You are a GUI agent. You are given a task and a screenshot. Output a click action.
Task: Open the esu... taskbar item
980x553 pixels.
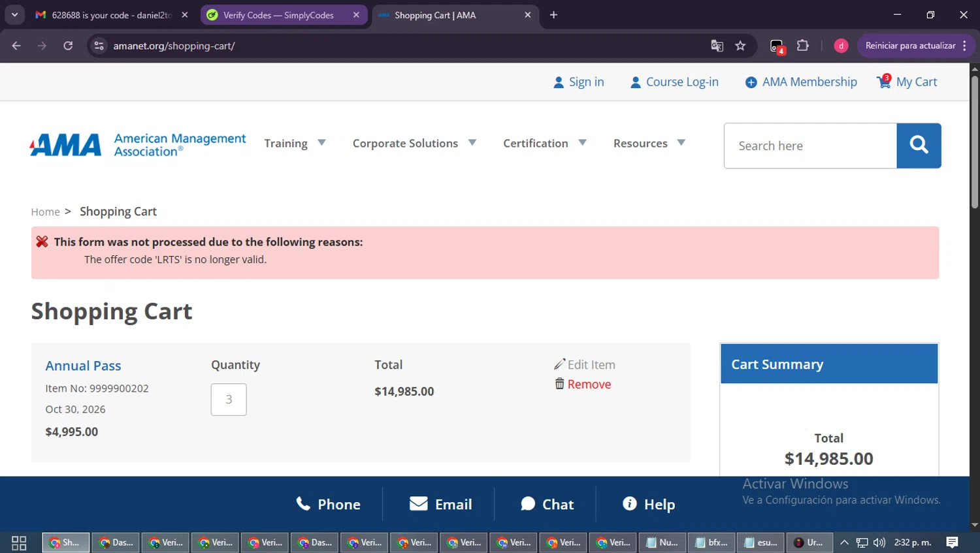(x=761, y=543)
